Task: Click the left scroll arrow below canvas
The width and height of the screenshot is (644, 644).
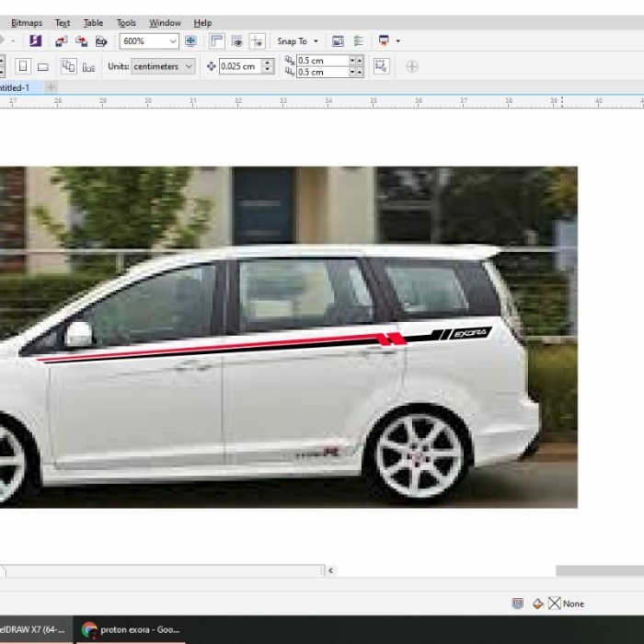Action: (330, 570)
